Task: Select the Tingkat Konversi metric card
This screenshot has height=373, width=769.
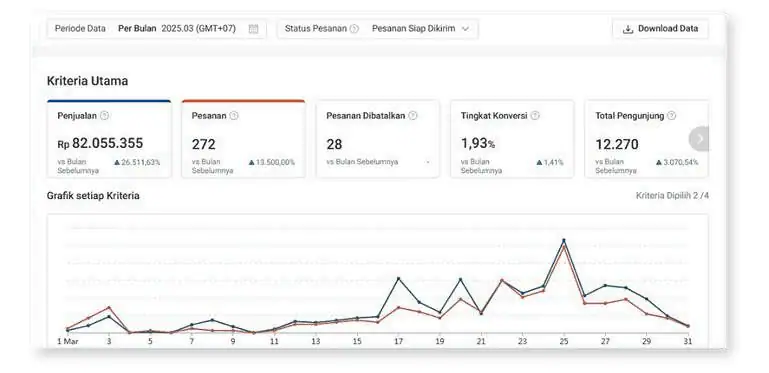Action: [512, 139]
